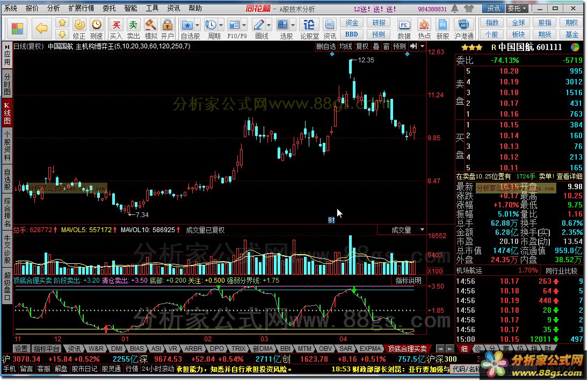588x381 pixels.
Task: Switch to K线图 view in sidebar
Action: point(7,113)
